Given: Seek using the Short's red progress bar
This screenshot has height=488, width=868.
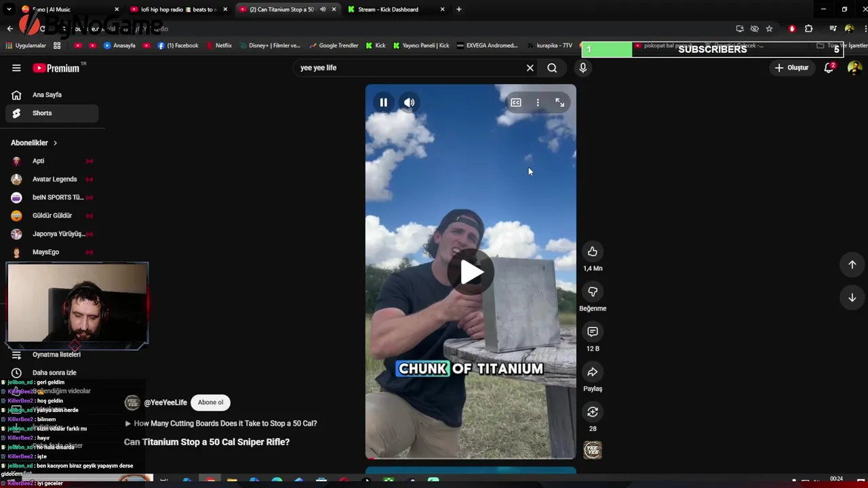Looking at the screenshot, I should point(471,458).
